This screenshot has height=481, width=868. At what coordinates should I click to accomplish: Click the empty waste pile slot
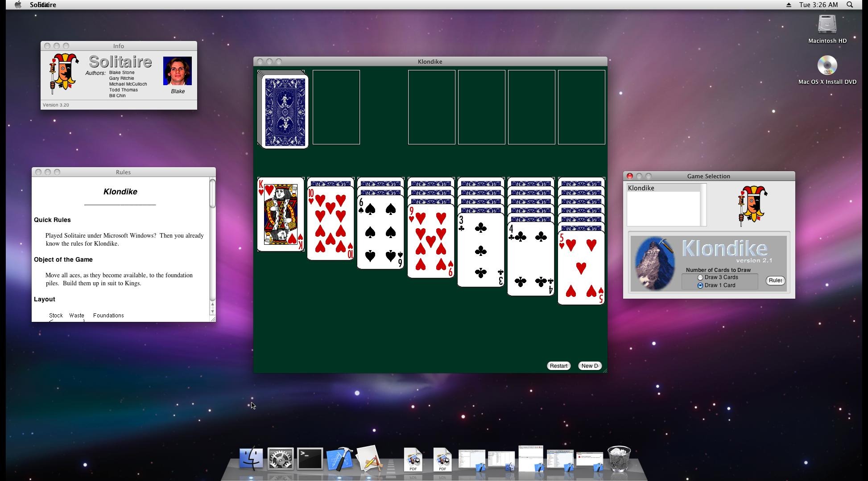pyautogui.click(x=336, y=107)
